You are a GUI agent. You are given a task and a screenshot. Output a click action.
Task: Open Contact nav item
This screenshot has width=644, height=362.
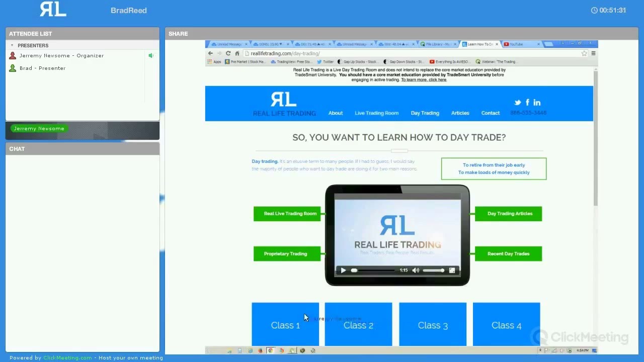pos(490,113)
